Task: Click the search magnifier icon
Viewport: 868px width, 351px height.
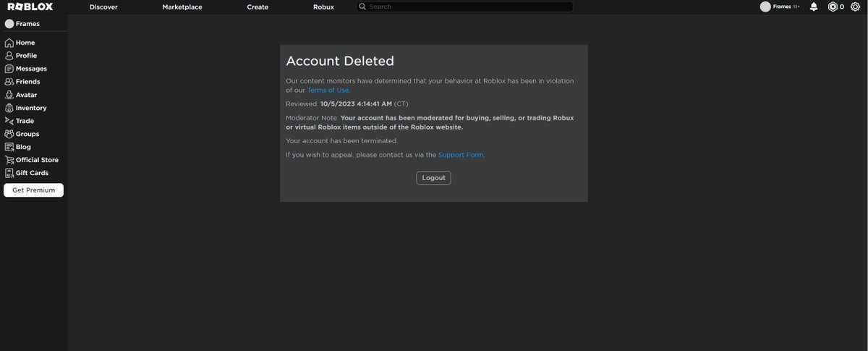Action: pos(362,7)
